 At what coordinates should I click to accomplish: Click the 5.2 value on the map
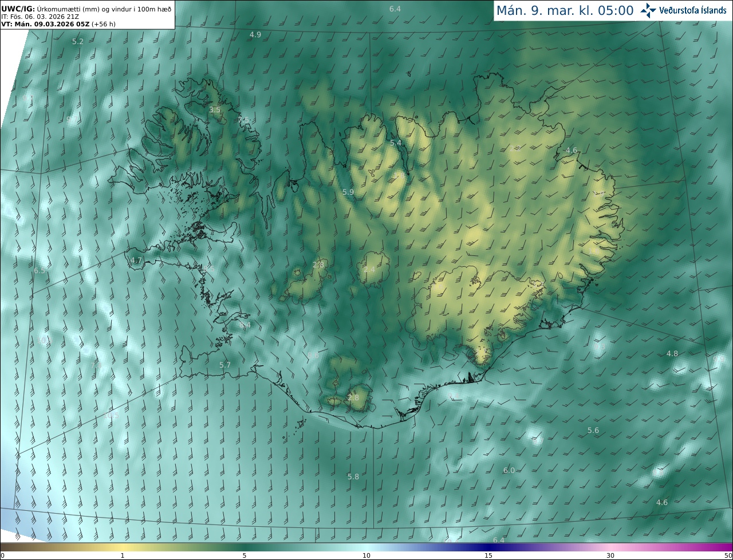click(x=78, y=41)
